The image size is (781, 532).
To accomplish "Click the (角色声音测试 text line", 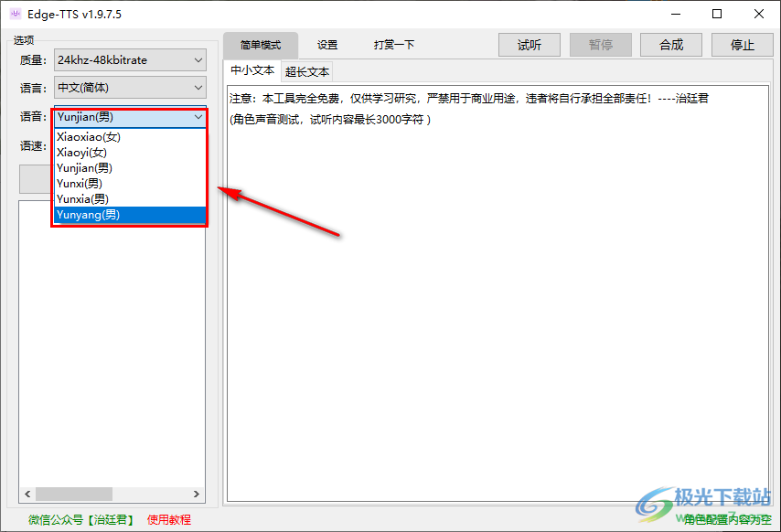I will click(x=330, y=120).
